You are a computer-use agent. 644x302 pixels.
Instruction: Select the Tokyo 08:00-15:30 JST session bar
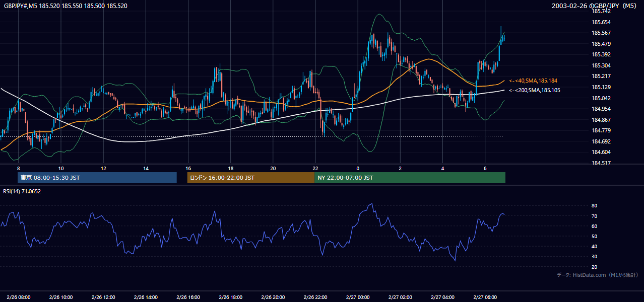click(x=97, y=178)
